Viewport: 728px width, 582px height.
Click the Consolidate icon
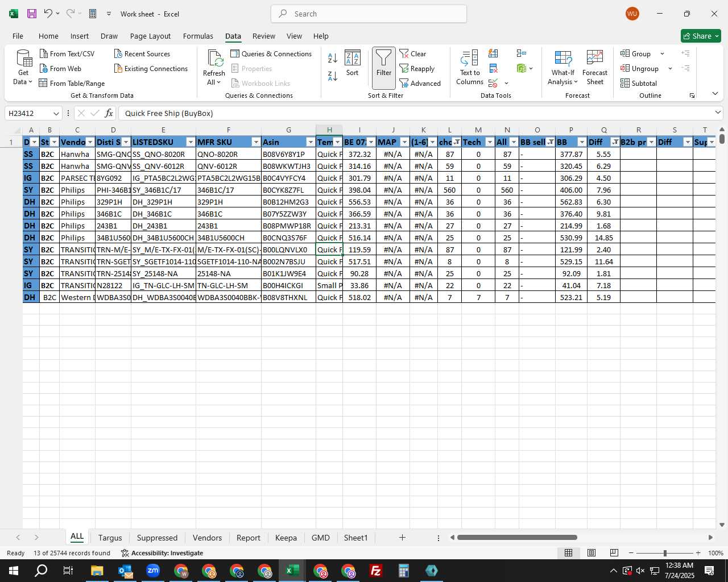coord(522,53)
